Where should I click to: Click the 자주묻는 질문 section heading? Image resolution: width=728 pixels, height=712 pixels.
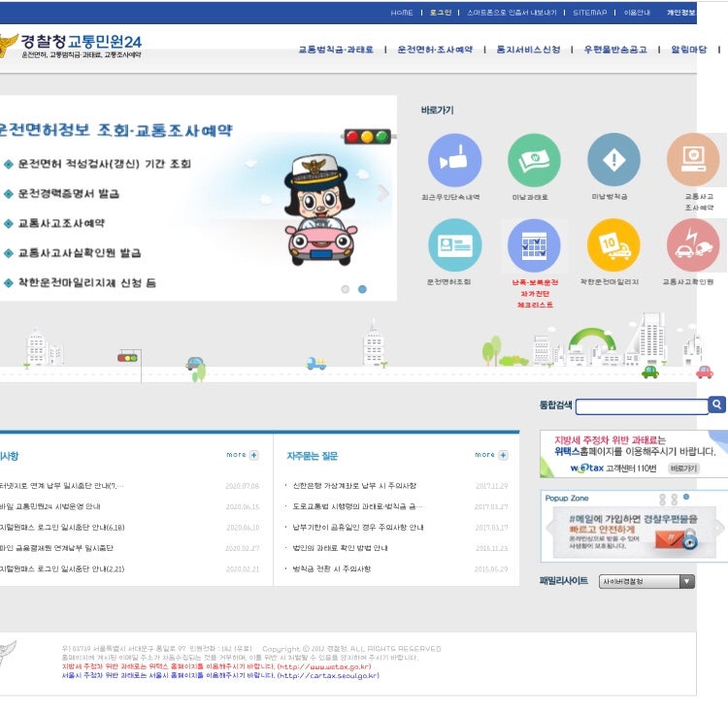[x=312, y=456]
